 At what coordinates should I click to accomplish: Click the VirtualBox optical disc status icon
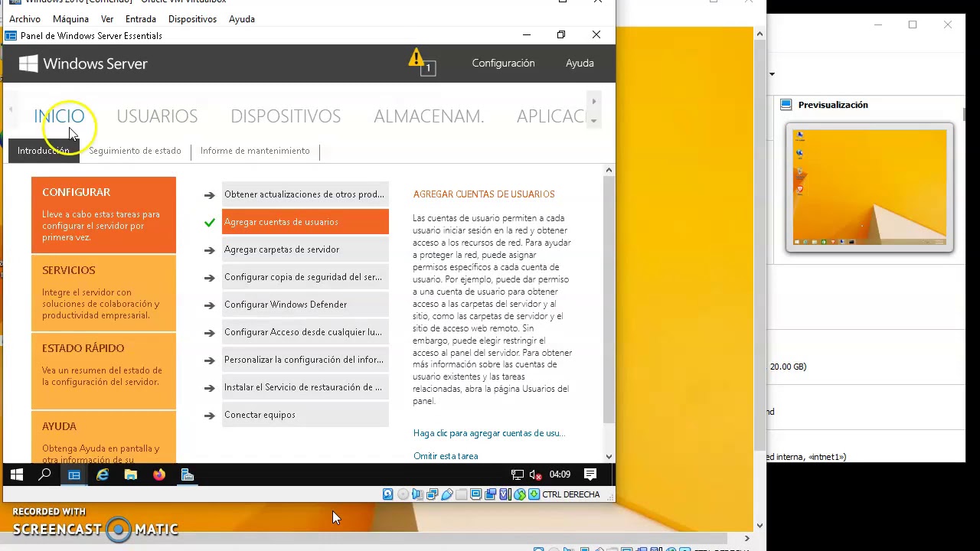coord(403,494)
